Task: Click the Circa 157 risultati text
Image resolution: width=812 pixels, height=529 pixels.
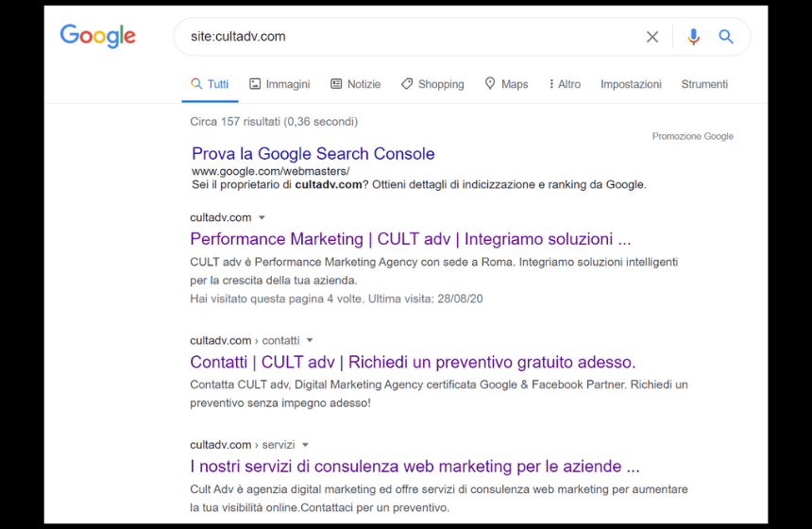Action: [x=274, y=122]
